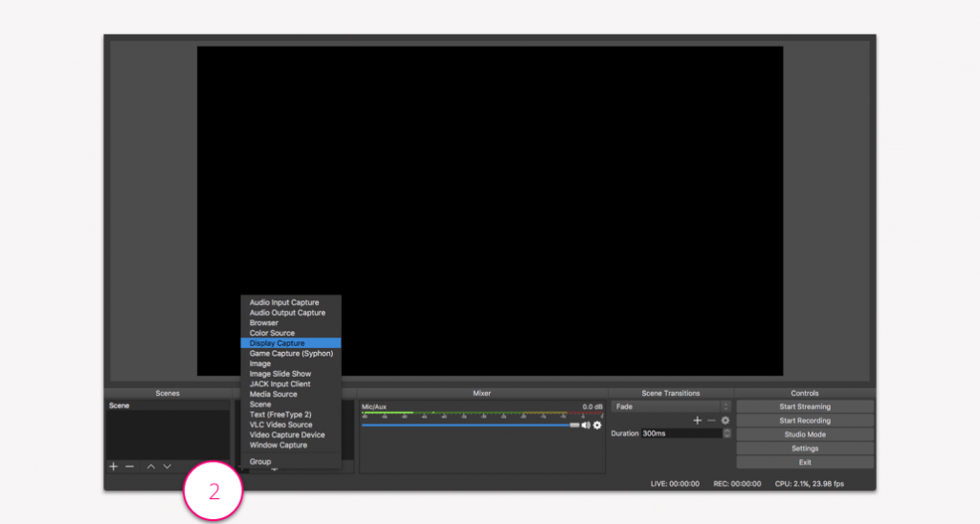Click the Controls panel header
Viewport: 980px width, 524px height.
804,393
